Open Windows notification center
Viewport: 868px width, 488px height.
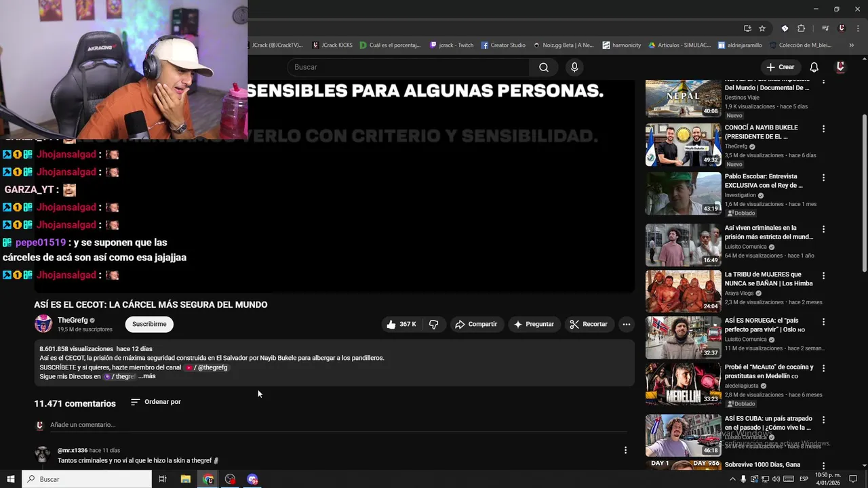854,479
